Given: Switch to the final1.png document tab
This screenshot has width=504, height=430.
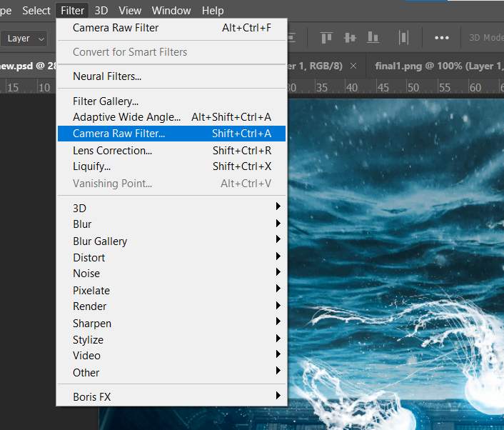Looking at the screenshot, I should pos(435,66).
